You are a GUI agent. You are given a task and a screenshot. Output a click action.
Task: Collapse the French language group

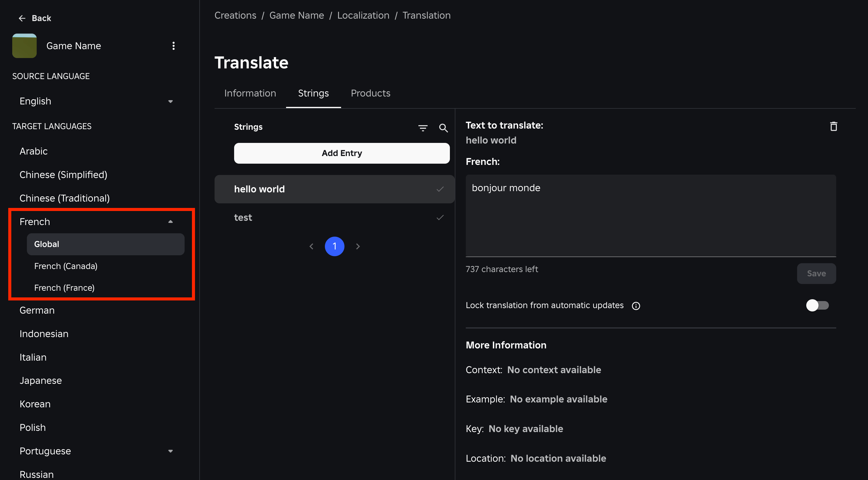pyautogui.click(x=171, y=221)
